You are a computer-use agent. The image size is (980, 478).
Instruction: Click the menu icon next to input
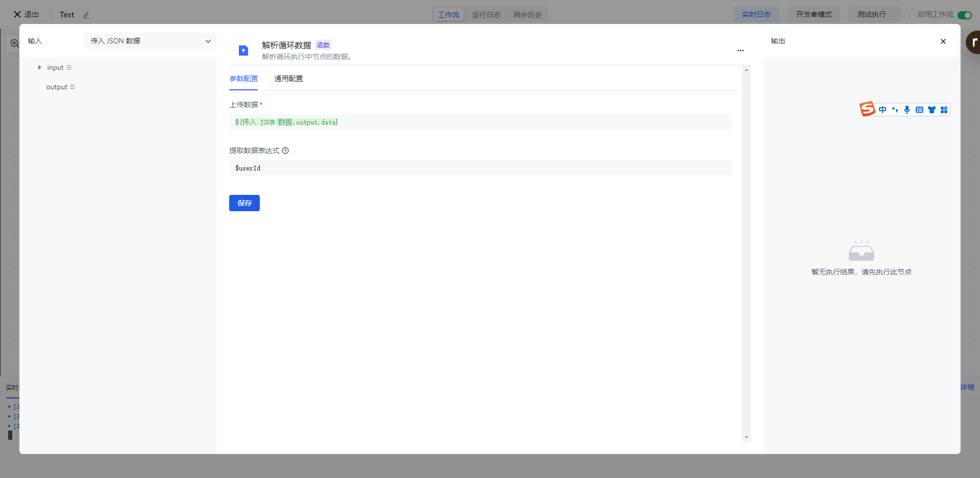tap(69, 67)
